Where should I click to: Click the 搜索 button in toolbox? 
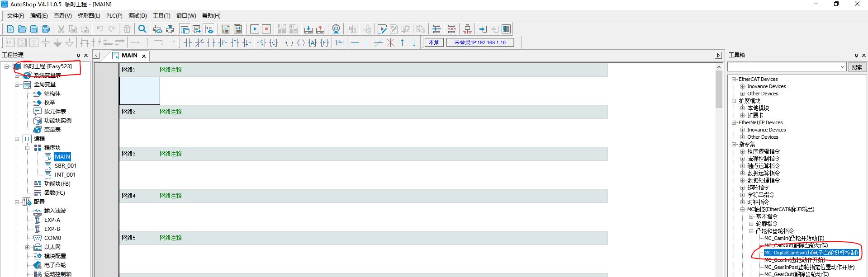tap(856, 67)
